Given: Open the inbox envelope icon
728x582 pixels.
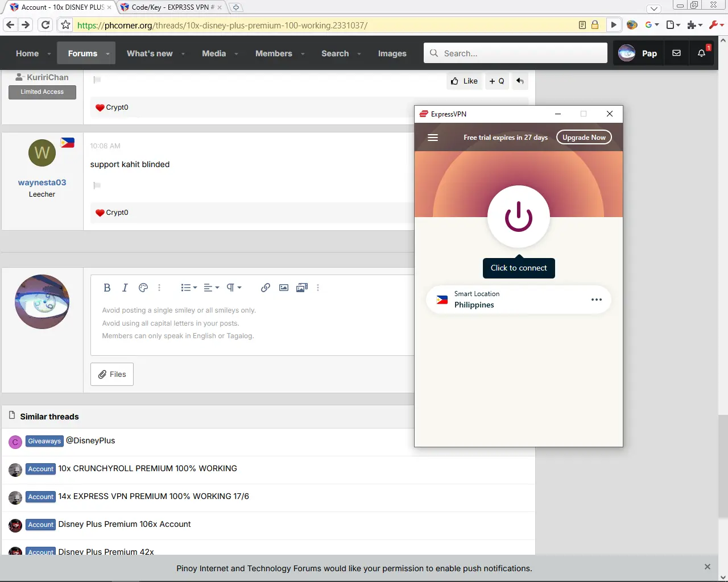Looking at the screenshot, I should coord(676,53).
